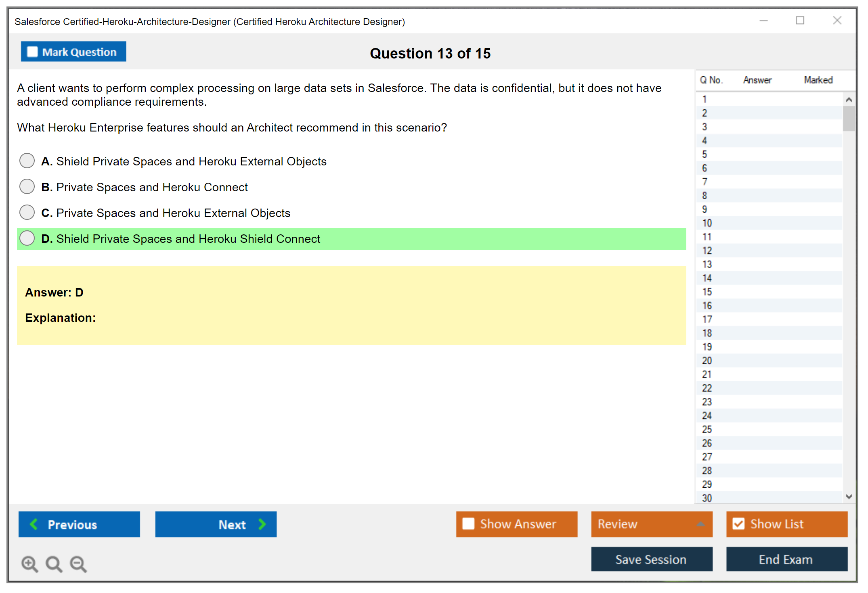Jump to question 20 in the list
The width and height of the screenshot is (868, 593).
[707, 360]
